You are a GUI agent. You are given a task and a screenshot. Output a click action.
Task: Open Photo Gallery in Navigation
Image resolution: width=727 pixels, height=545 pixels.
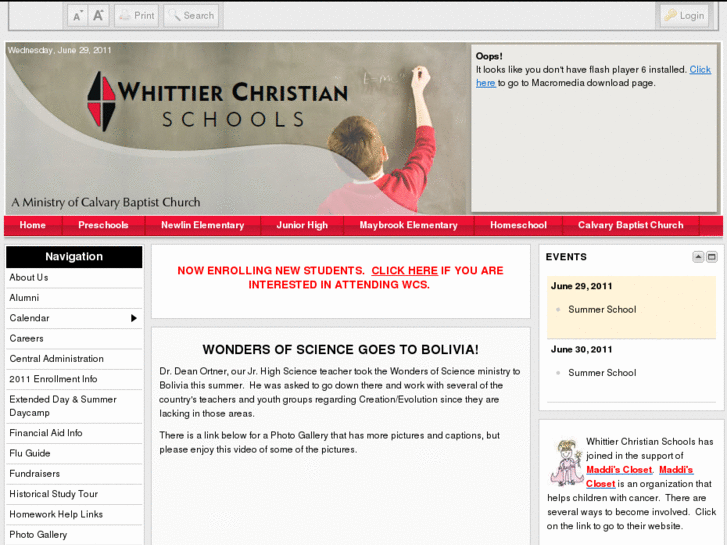(x=74, y=535)
